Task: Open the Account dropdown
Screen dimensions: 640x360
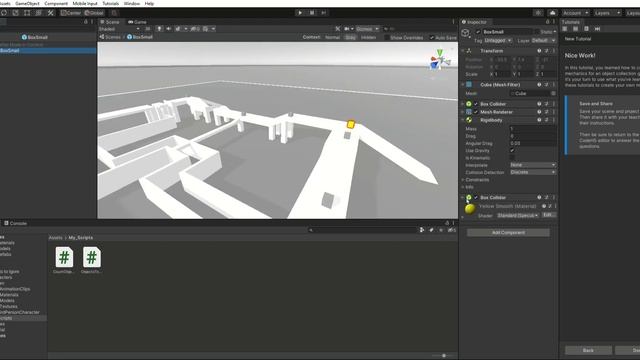Action: (x=575, y=13)
